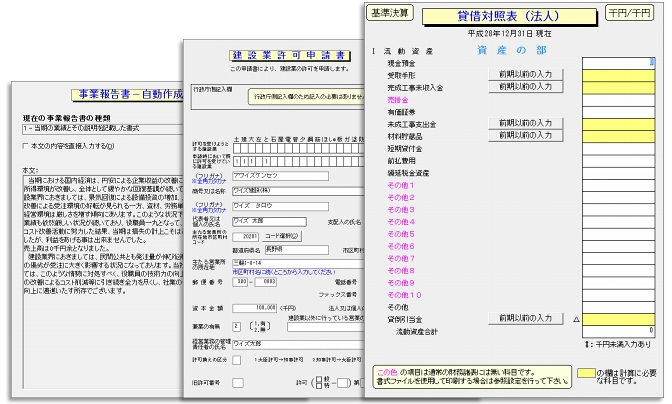Click the 都道府県名 input field

(x=297, y=249)
